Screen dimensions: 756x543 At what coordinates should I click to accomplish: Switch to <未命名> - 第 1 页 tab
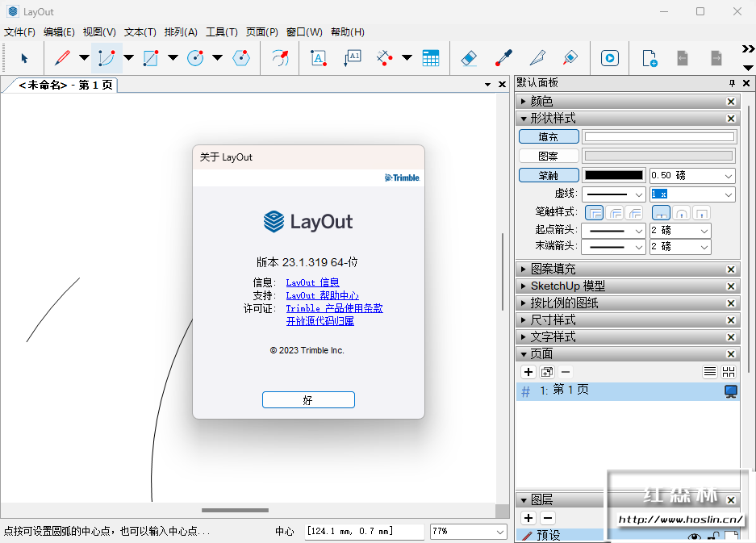(65, 85)
